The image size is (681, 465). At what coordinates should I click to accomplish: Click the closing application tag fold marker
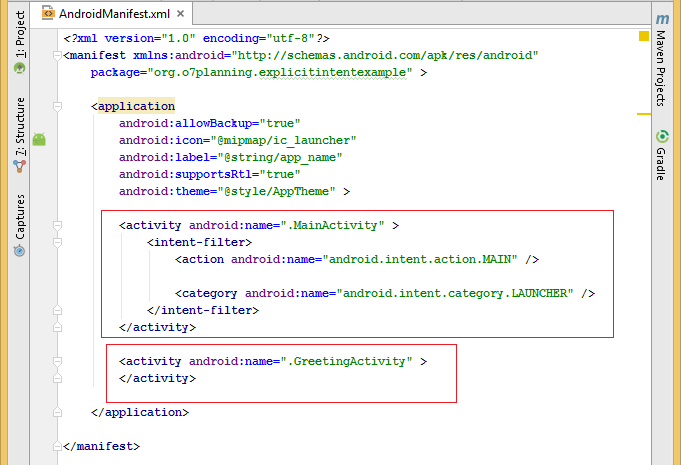57,412
